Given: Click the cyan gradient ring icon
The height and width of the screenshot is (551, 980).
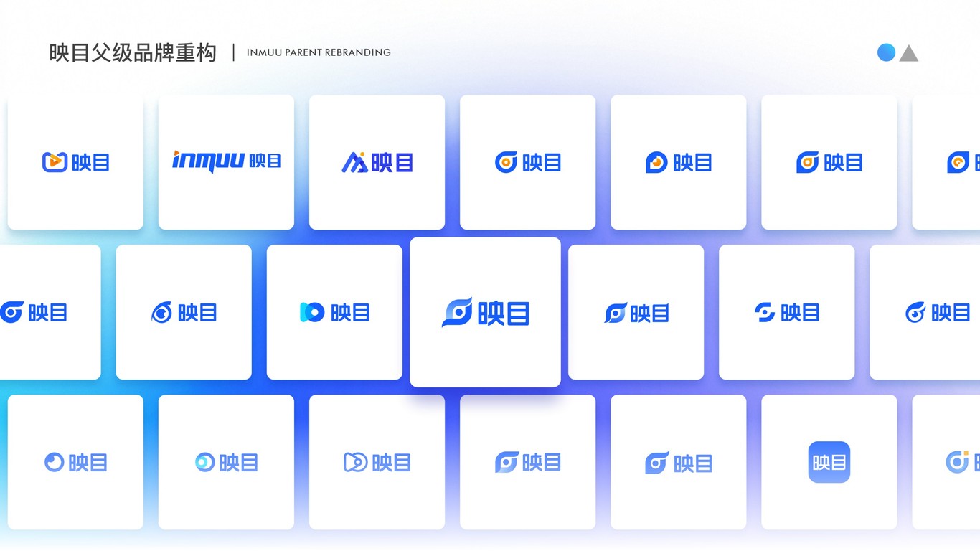Looking at the screenshot, I should tap(205, 462).
